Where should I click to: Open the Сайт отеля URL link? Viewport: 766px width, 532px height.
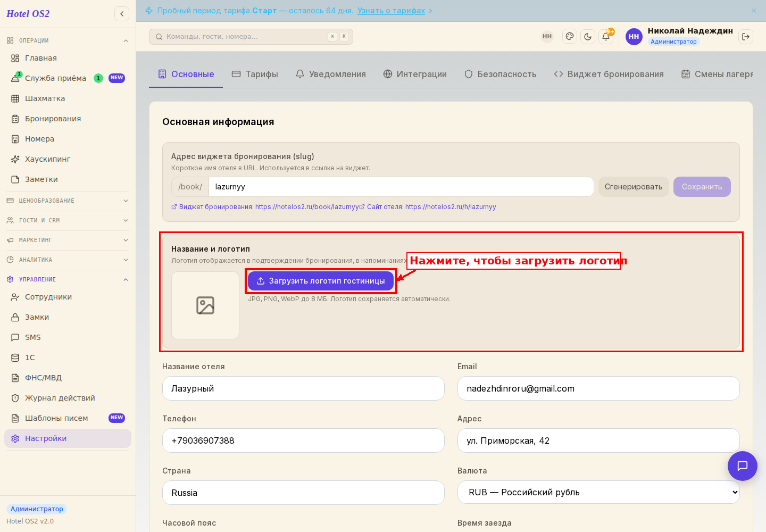point(428,207)
